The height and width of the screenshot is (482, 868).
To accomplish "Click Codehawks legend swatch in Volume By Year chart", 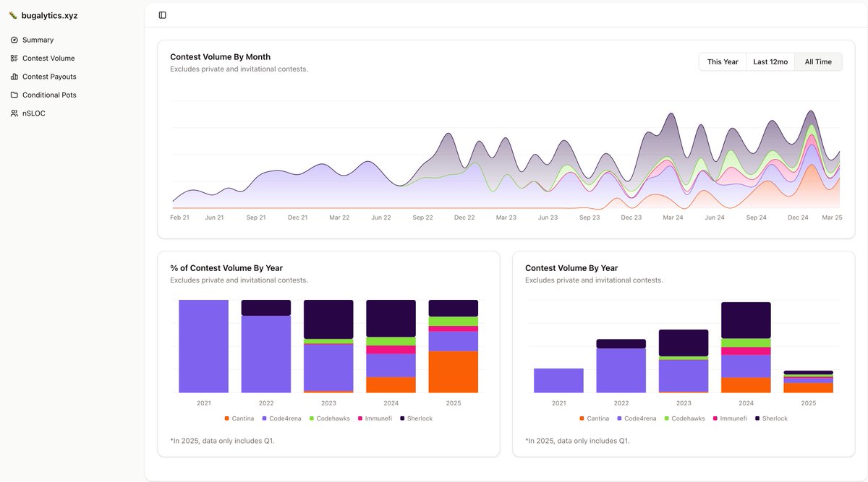I will pos(666,418).
